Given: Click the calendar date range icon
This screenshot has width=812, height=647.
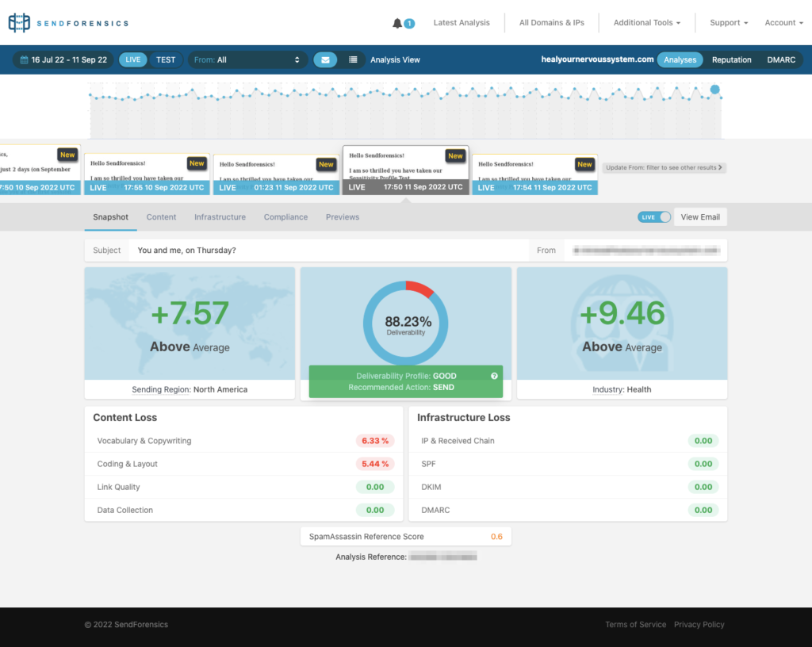Looking at the screenshot, I should point(24,59).
